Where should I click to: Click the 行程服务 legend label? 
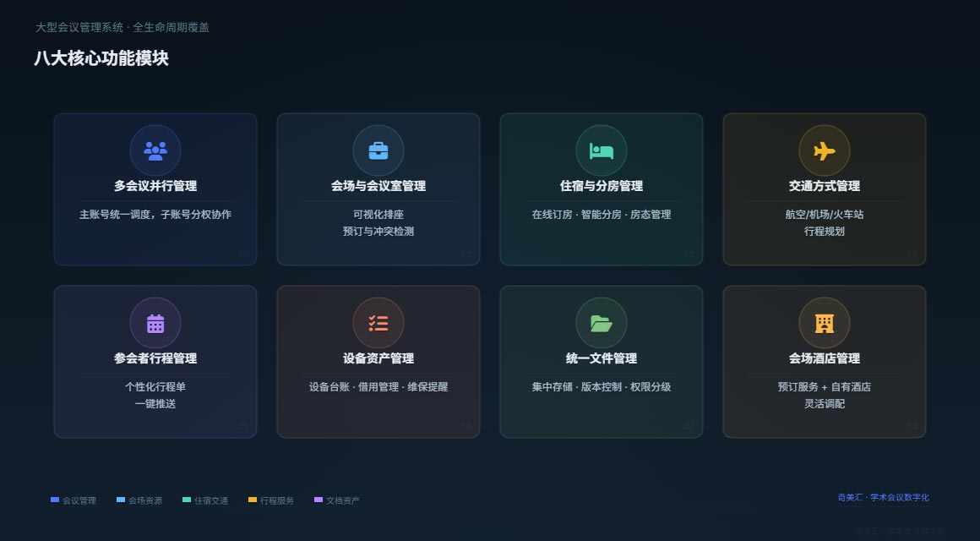click(277, 500)
